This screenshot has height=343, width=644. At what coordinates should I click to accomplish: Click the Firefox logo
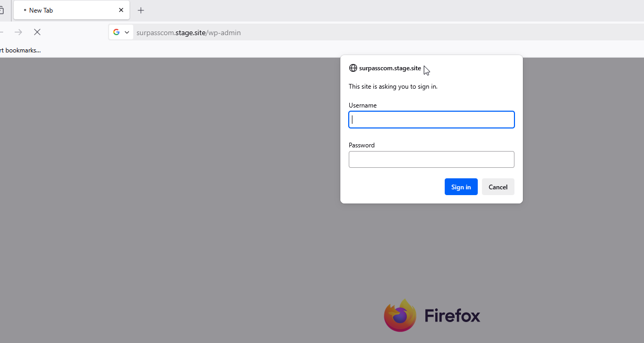tap(400, 316)
